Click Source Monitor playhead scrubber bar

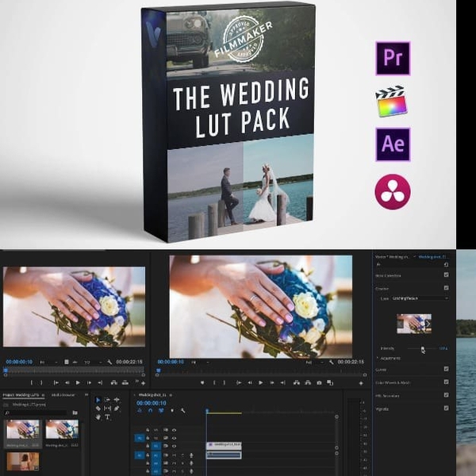tap(75, 370)
